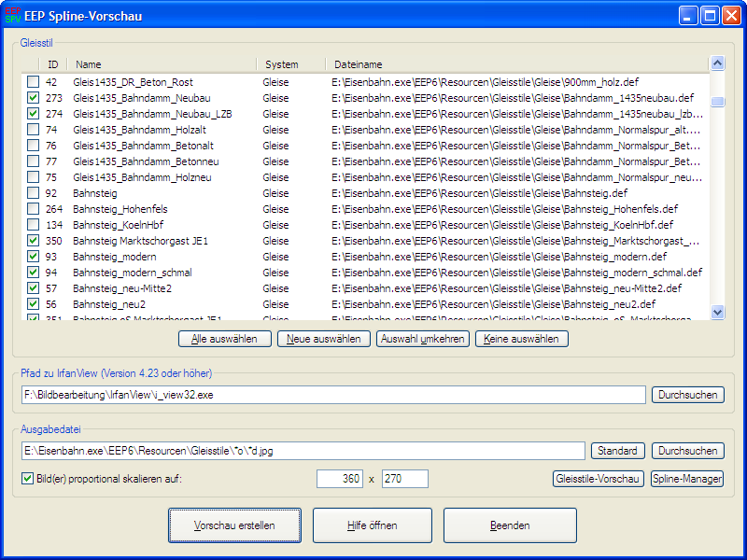Uncheck Gleis1435_Bahndamm_Neubau checkbox
The height and width of the screenshot is (560, 747).
(33, 98)
